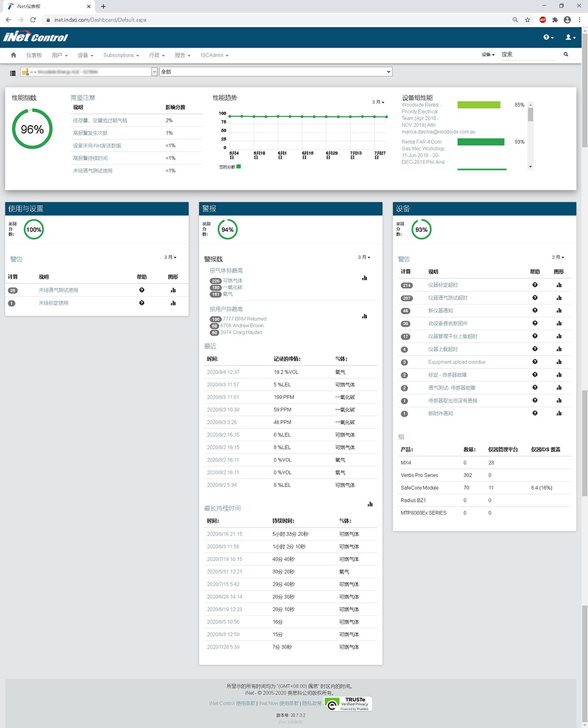The image size is (588, 728).
Task: Click the list view icon left of account selector
Action: [x=13, y=73]
